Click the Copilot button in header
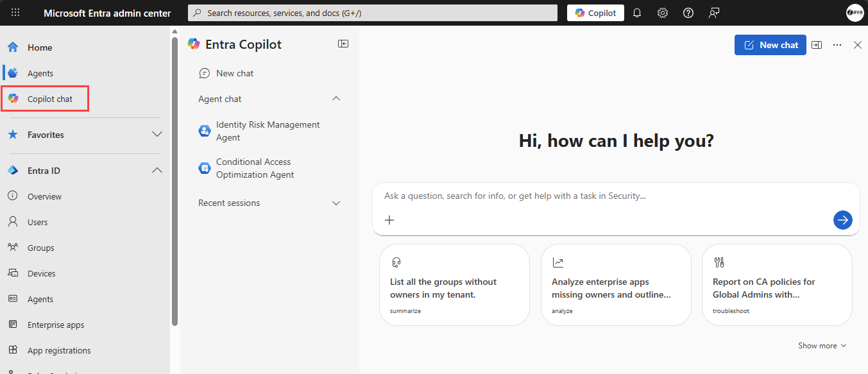This screenshot has height=374, width=868. 595,13
